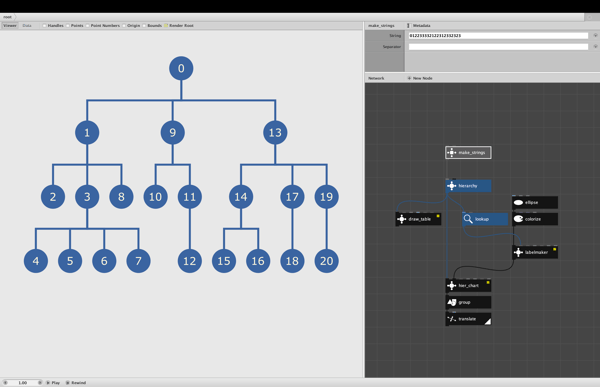Select the translate node icon

pos(452,319)
